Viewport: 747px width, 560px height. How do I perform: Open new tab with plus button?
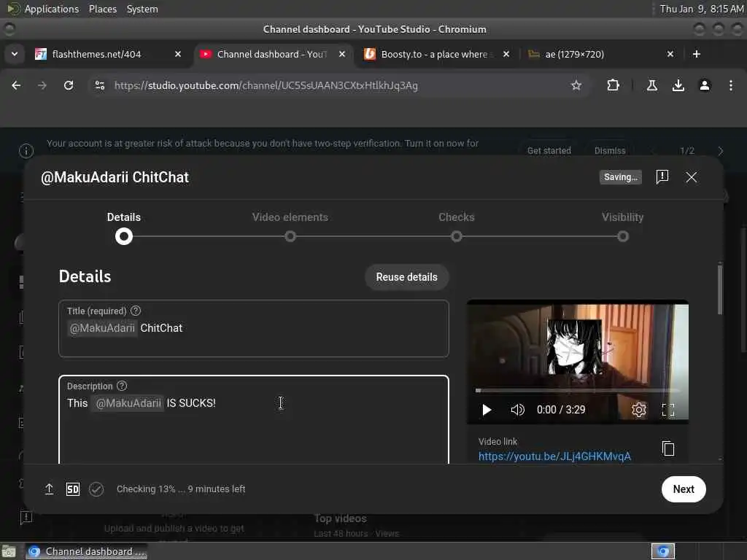(696, 54)
